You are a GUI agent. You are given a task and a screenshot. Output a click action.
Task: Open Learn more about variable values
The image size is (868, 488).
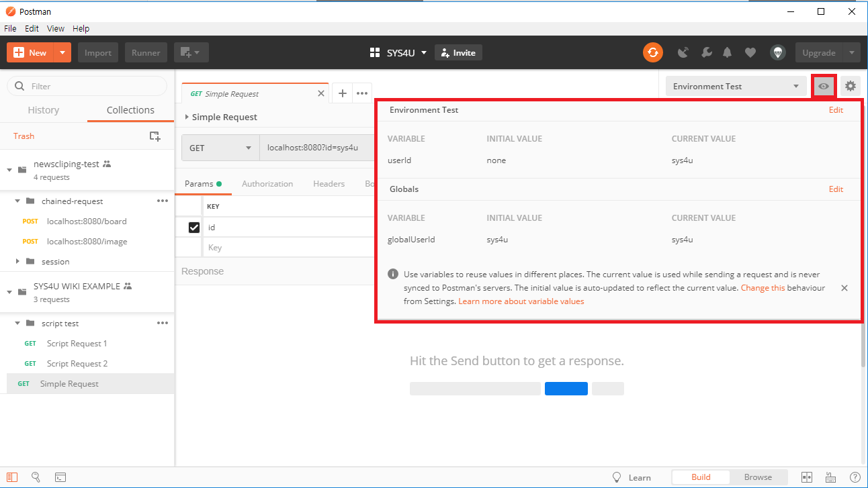(521, 301)
